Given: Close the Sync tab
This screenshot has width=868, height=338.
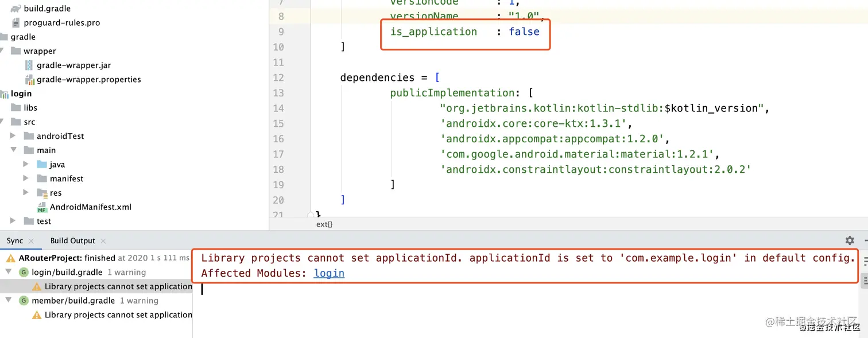Looking at the screenshot, I should tap(31, 241).
